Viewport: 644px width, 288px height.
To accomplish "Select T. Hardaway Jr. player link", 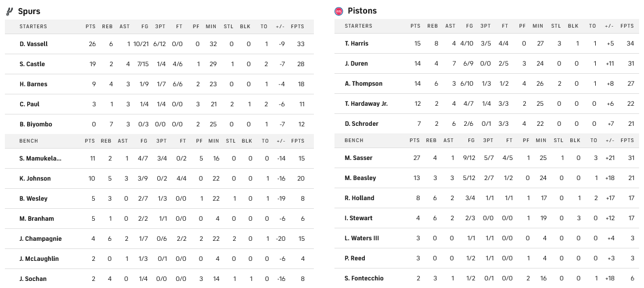I will pos(366,104).
